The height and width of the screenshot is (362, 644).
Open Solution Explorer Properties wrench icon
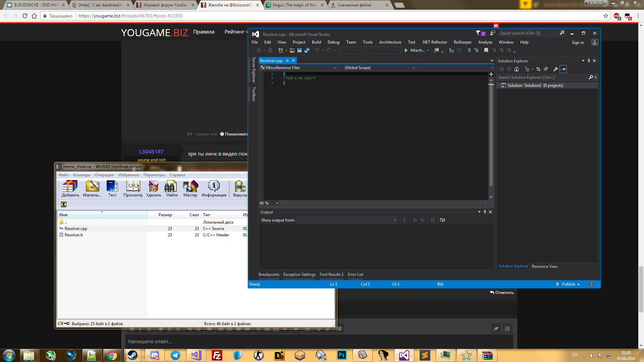coord(555,69)
